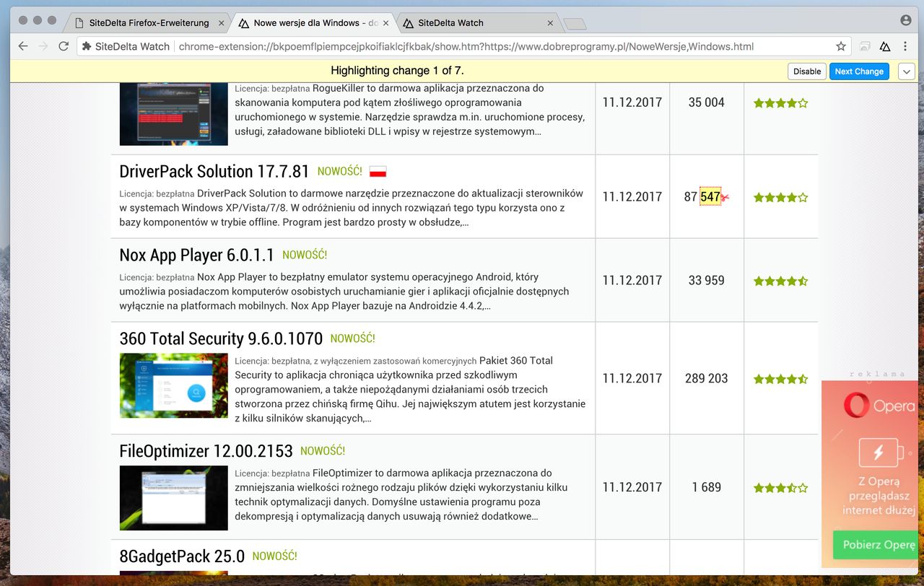The image size is (924, 586).
Task: Open the RogueKiller screenshot thumbnail
Action: point(174,114)
